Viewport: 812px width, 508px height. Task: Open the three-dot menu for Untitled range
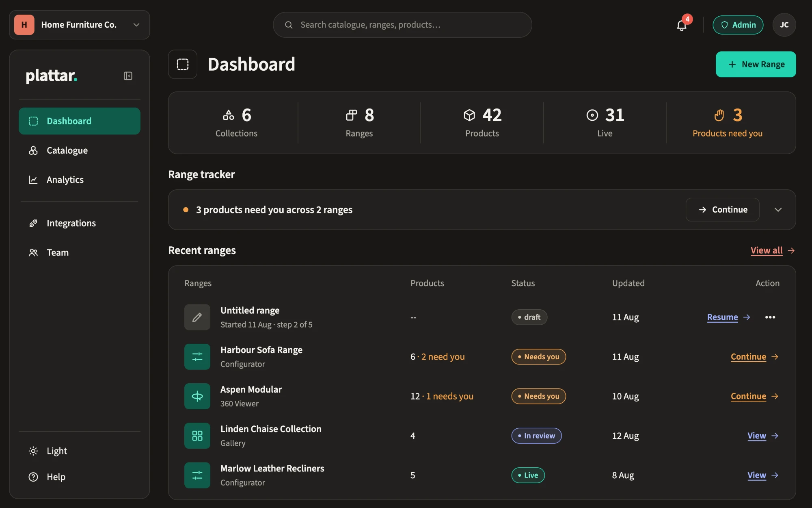pyautogui.click(x=770, y=317)
